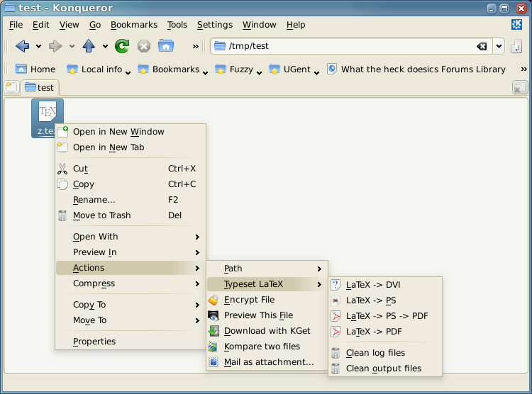
Task: Open Bookmarks in the menu bar
Action: pyautogui.click(x=134, y=25)
